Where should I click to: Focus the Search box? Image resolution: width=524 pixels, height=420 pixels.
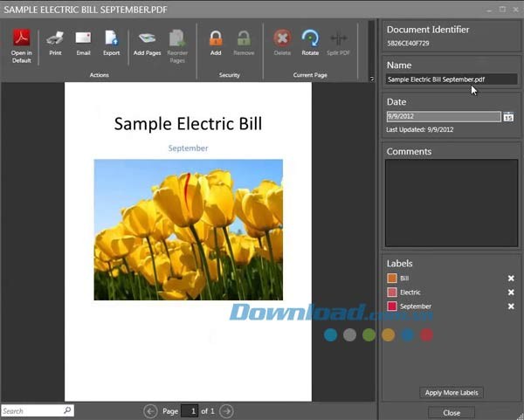click(x=31, y=410)
